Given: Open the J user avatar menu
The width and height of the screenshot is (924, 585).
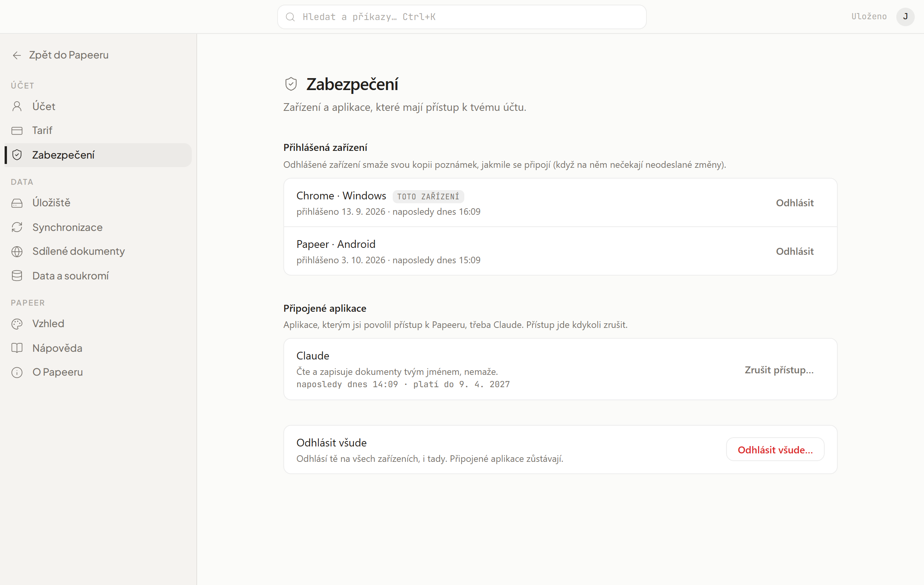Looking at the screenshot, I should [x=905, y=17].
